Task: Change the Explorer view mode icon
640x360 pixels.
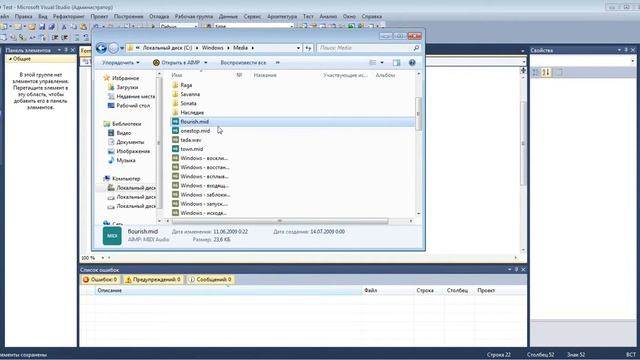Action: tap(373, 62)
